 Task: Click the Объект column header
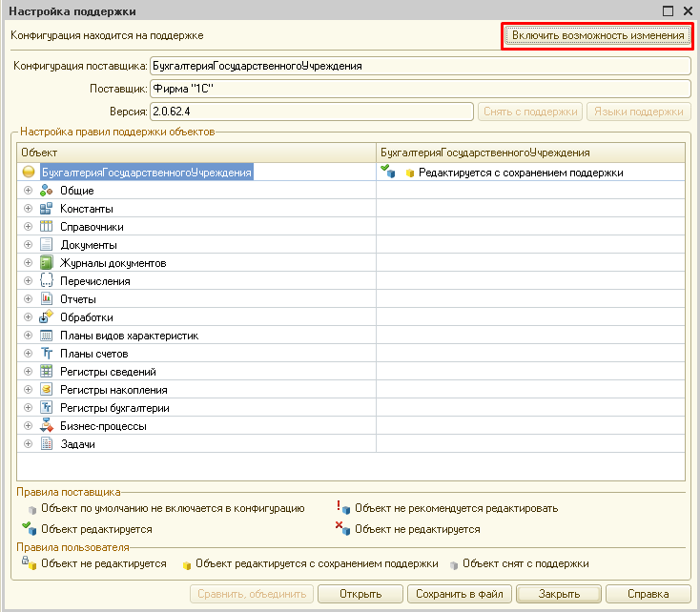tap(196, 153)
